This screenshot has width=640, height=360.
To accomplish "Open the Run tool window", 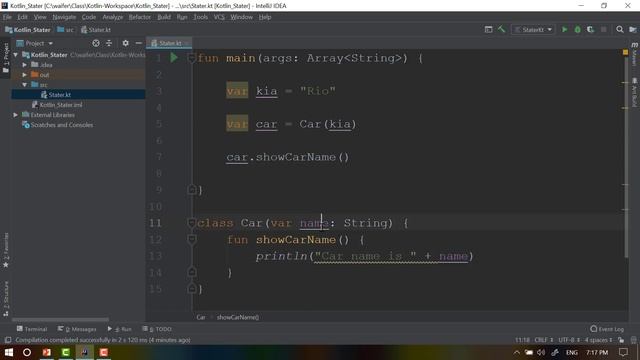I will (x=119, y=329).
